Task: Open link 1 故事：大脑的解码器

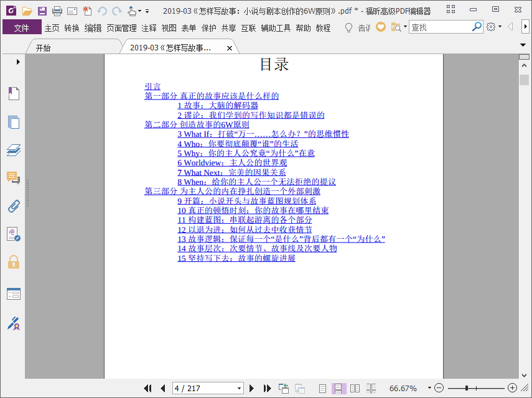Action: point(218,106)
